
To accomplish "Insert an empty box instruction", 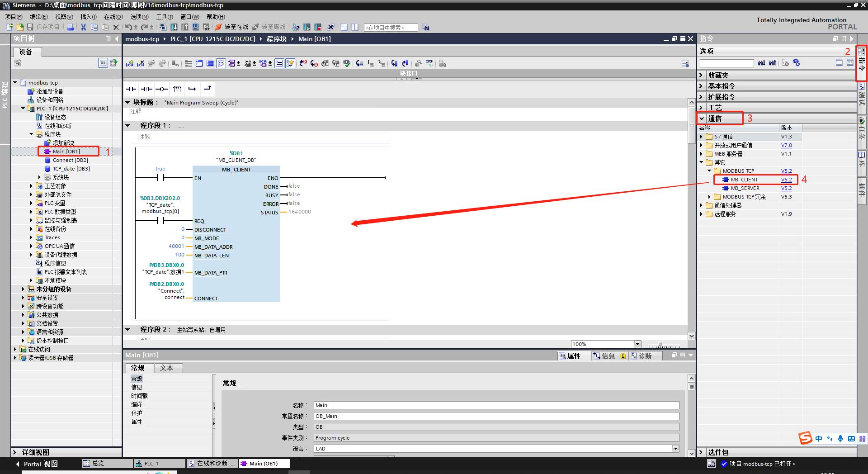I will click(x=177, y=89).
